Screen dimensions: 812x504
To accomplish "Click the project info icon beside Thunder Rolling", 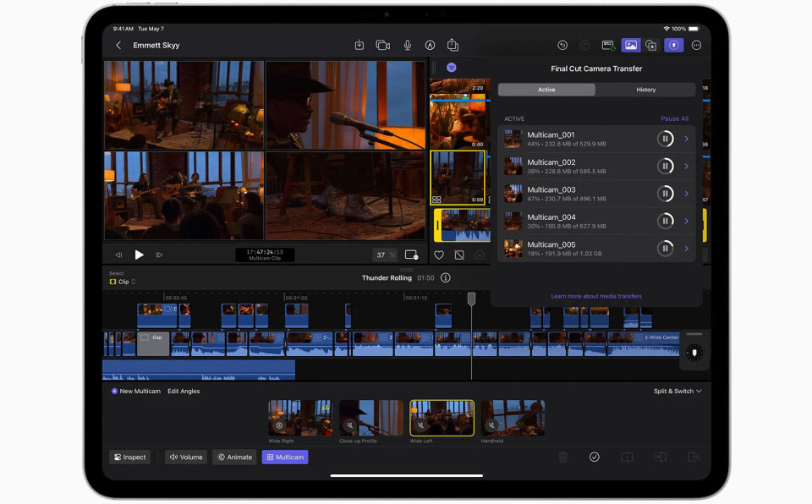I will (x=446, y=277).
